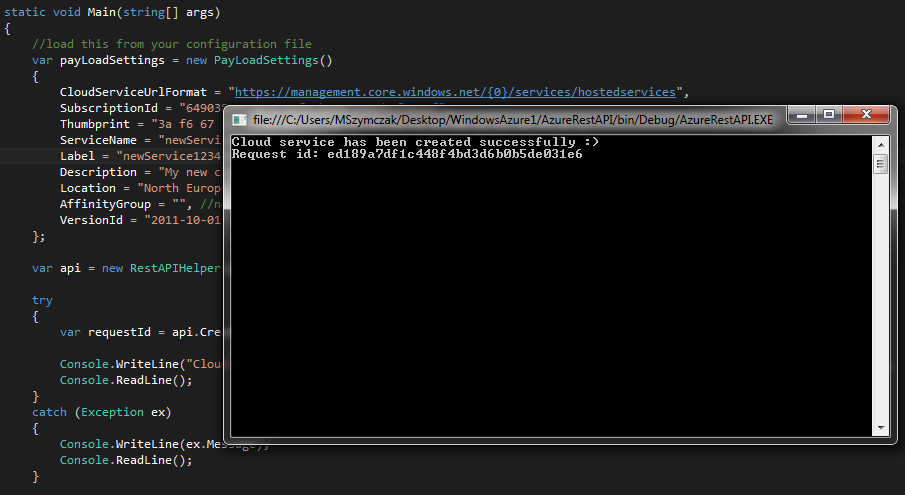Click the console scrollbar down arrow
The image size is (905, 495).
880,428
